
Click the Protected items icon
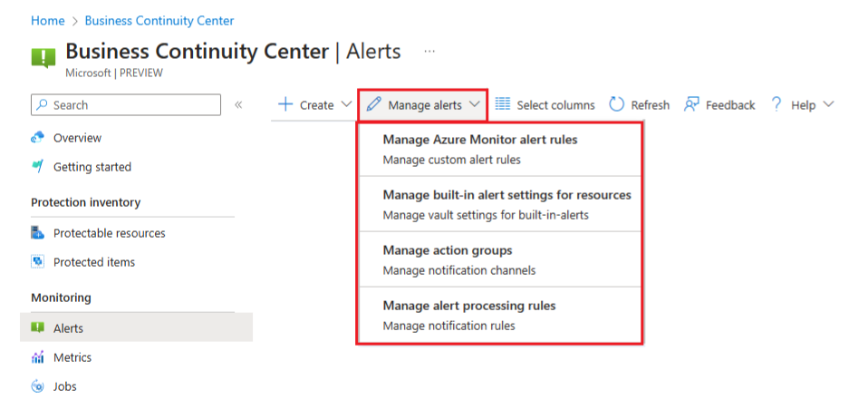tap(38, 262)
